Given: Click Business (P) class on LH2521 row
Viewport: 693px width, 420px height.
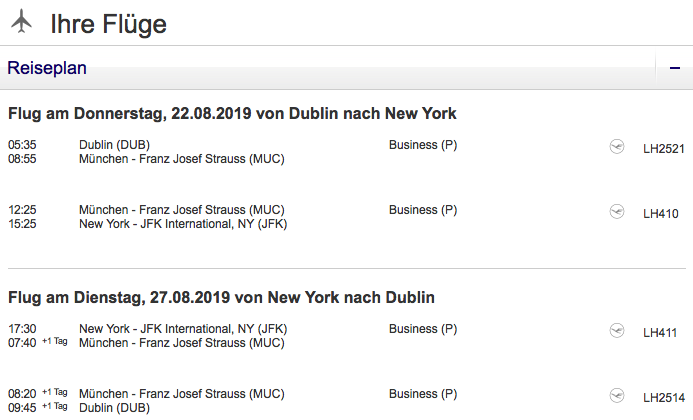Looking at the screenshot, I should click(x=422, y=145).
